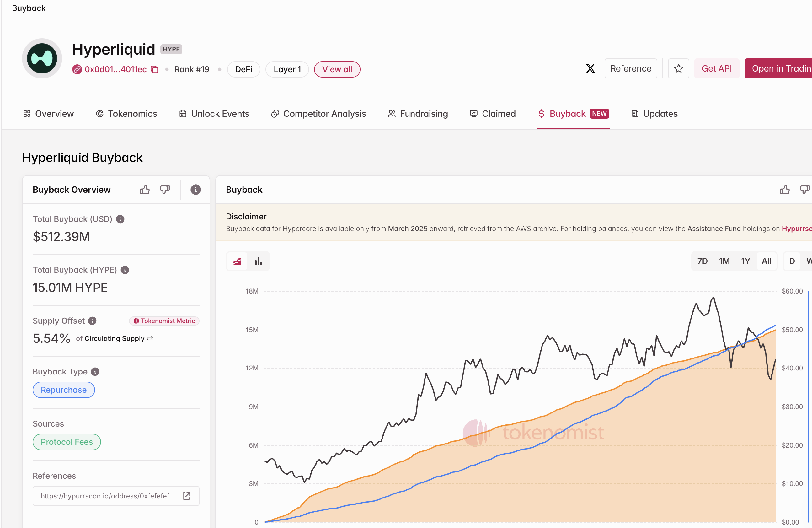
Task: Open the Unlock Events tab
Action: pos(220,114)
